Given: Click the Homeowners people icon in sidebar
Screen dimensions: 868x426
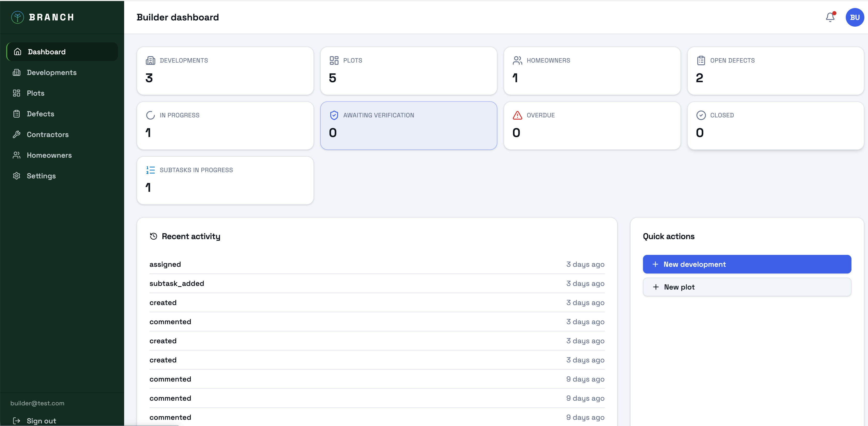Looking at the screenshot, I should pos(17,155).
